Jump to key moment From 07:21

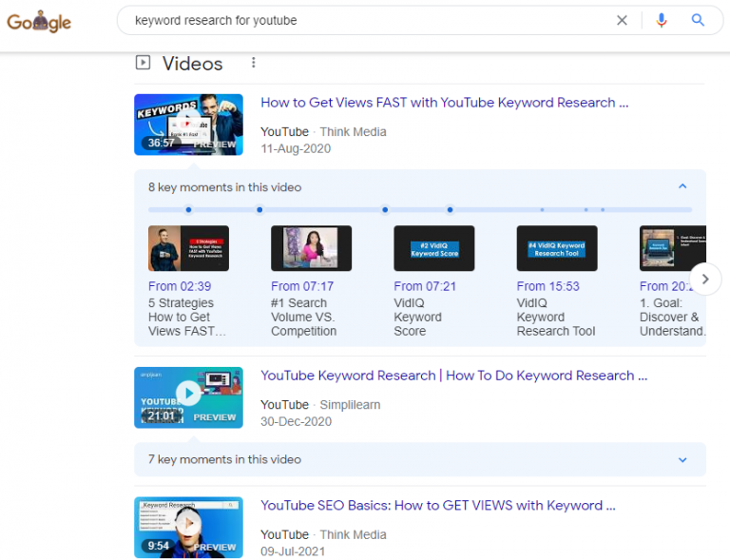(425, 286)
